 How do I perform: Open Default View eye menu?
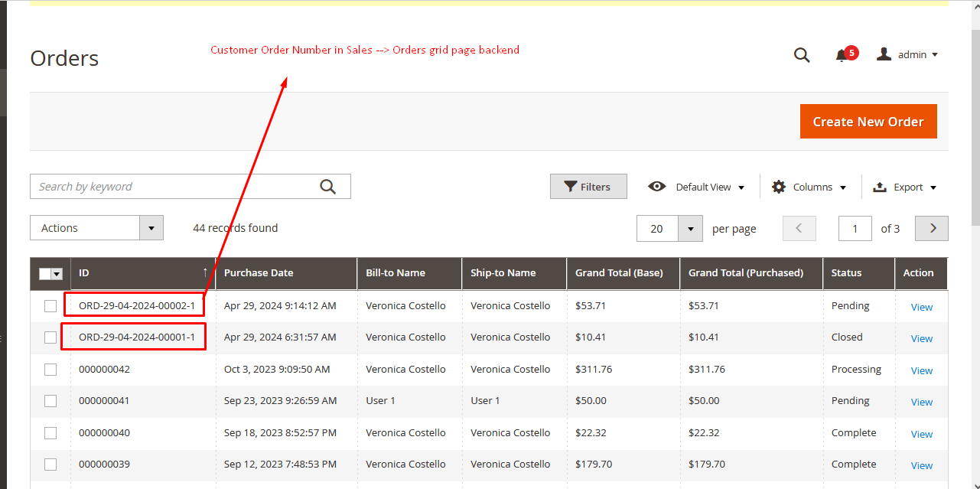[656, 187]
